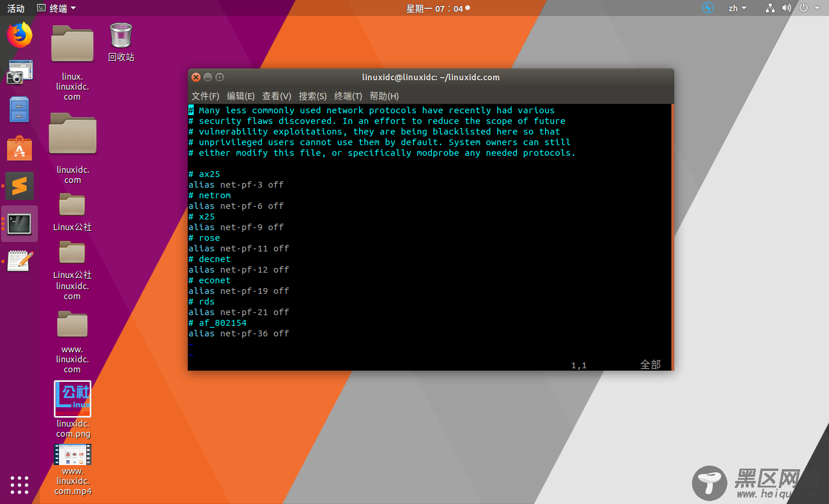The height and width of the screenshot is (504, 829).
Task: Launch Firefox from the dock
Action: [x=19, y=35]
